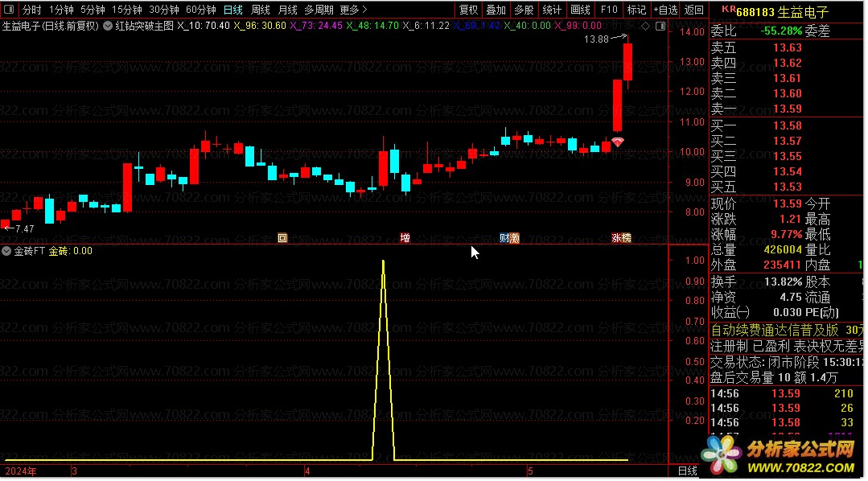Click the X_10: 70.40 indicator value

click(204, 26)
